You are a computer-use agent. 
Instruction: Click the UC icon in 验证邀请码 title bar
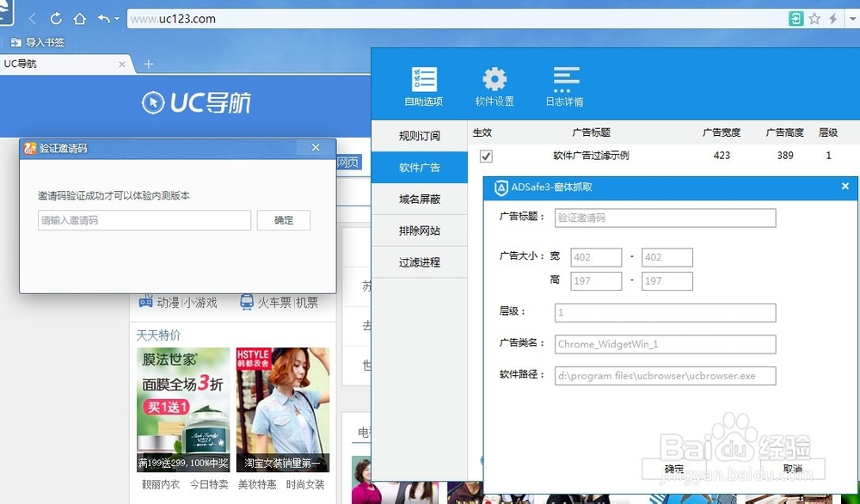(x=29, y=148)
